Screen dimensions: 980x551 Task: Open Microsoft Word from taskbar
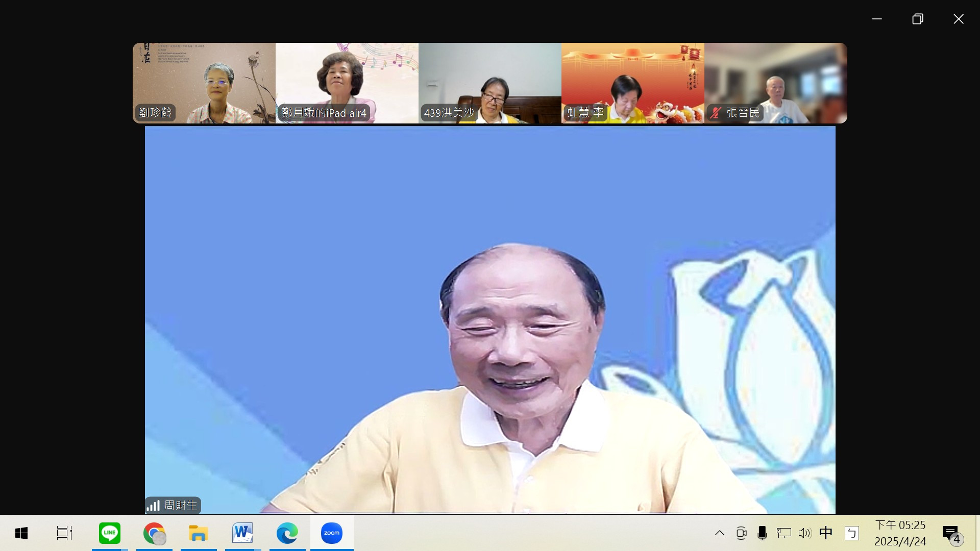pyautogui.click(x=242, y=533)
